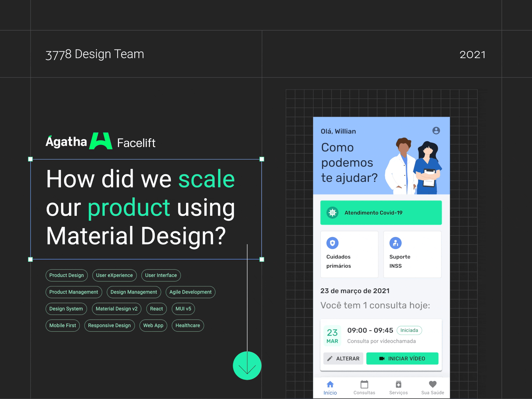Click the Iniciada status chip
Screen dimensions: 532x399
pos(409,330)
